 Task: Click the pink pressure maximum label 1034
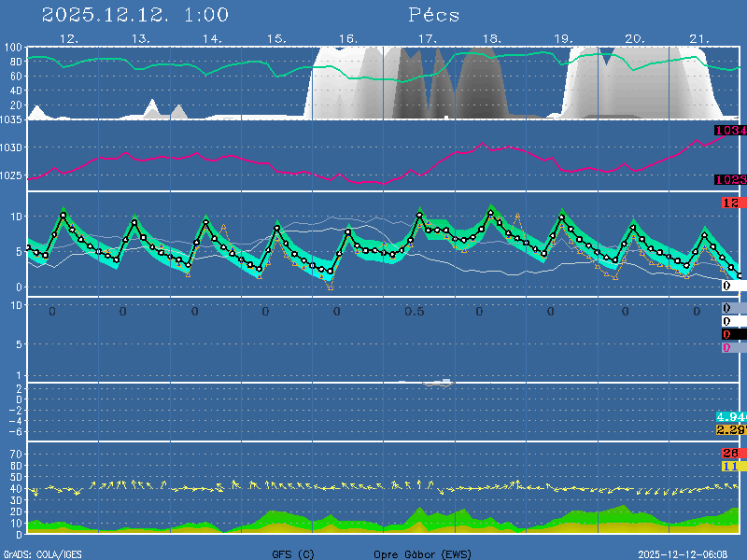(730, 131)
